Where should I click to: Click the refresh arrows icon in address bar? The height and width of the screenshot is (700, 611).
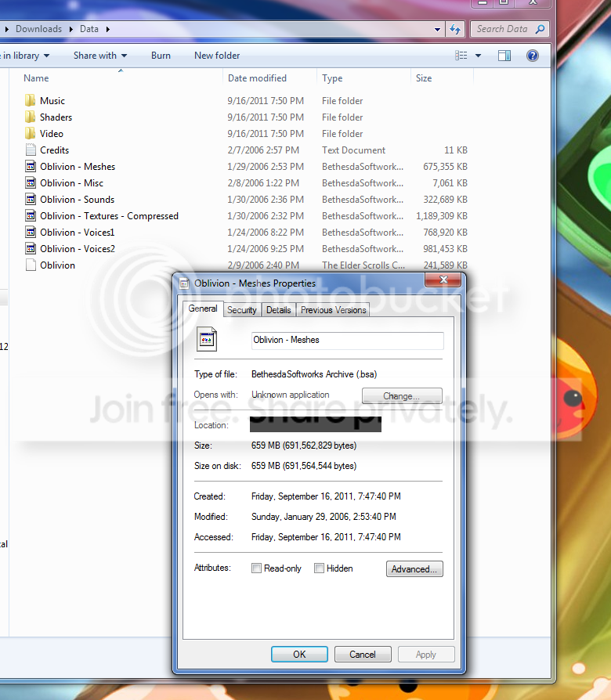pos(454,29)
